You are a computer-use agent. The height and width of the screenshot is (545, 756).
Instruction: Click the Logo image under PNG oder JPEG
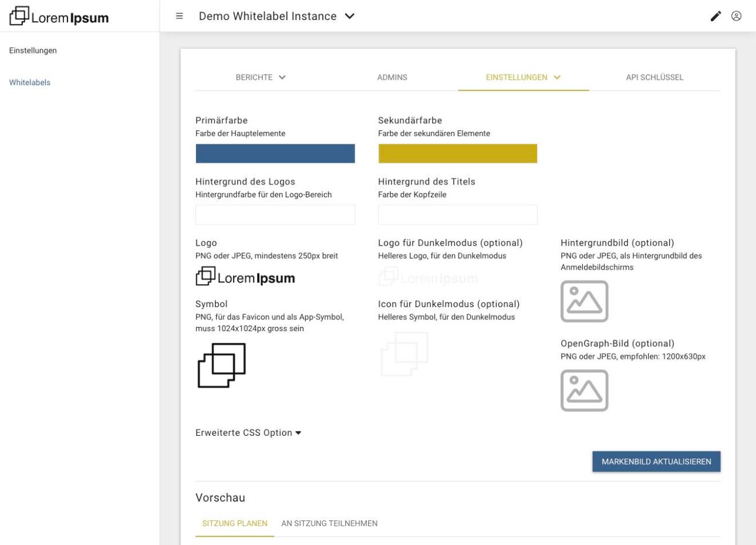coord(245,277)
